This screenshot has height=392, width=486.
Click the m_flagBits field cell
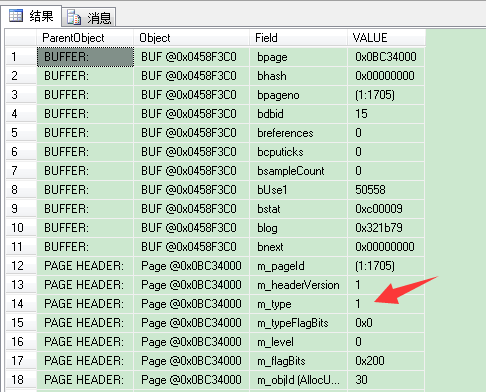point(298,361)
